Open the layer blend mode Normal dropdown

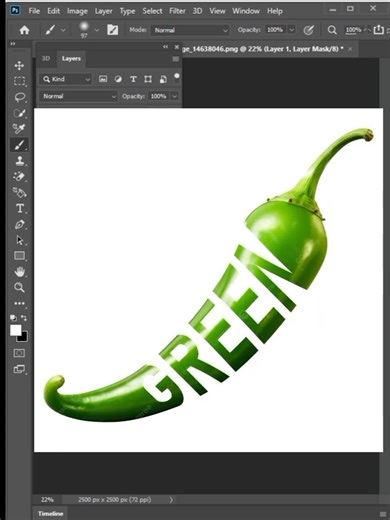(x=78, y=96)
